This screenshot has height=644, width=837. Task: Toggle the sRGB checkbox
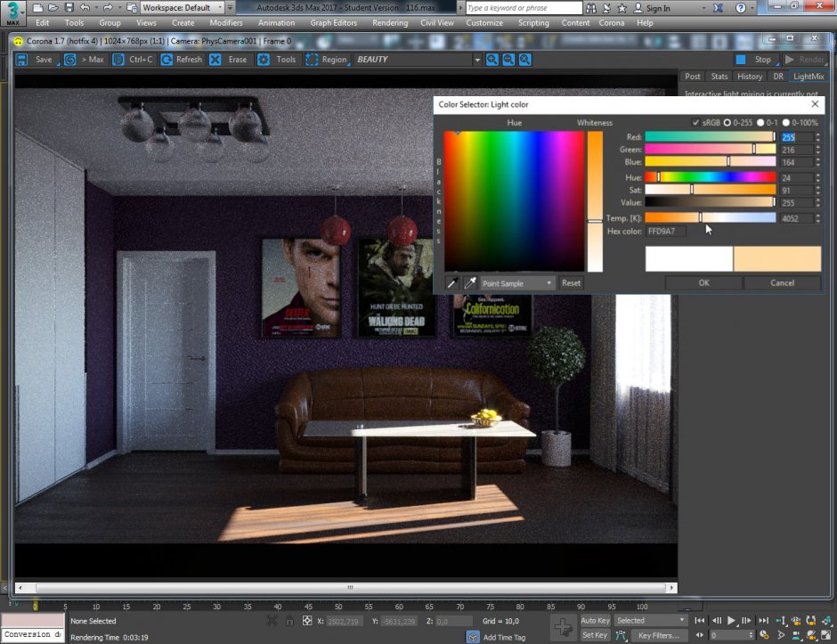[x=695, y=123]
